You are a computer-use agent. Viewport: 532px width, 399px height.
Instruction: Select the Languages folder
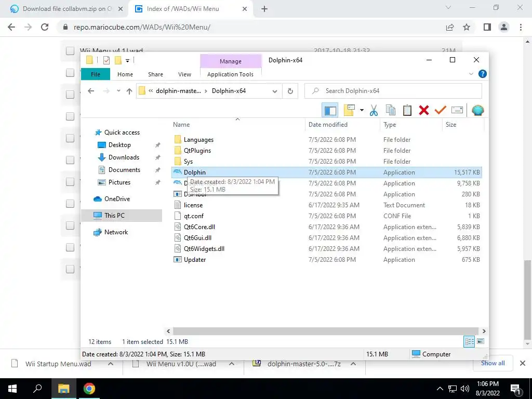(x=198, y=139)
